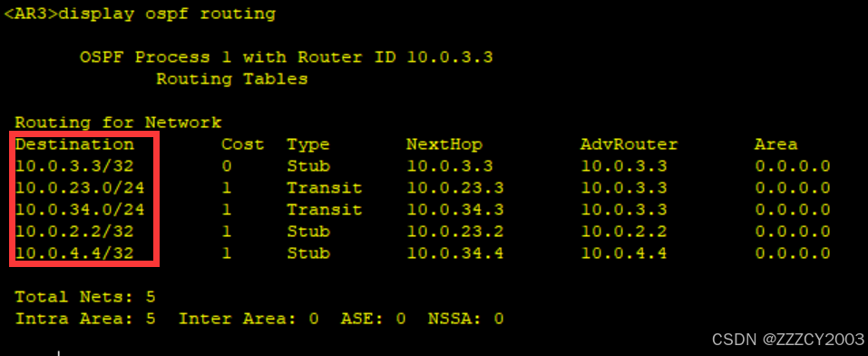Click the Destination column header
The image size is (868, 356).
[x=74, y=144]
